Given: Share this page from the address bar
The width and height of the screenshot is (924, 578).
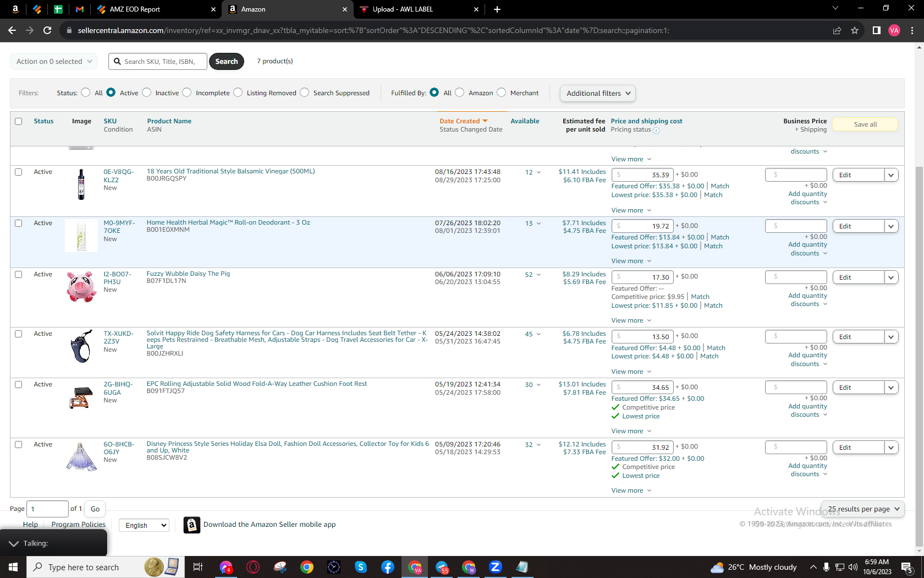Looking at the screenshot, I should click(x=837, y=30).
